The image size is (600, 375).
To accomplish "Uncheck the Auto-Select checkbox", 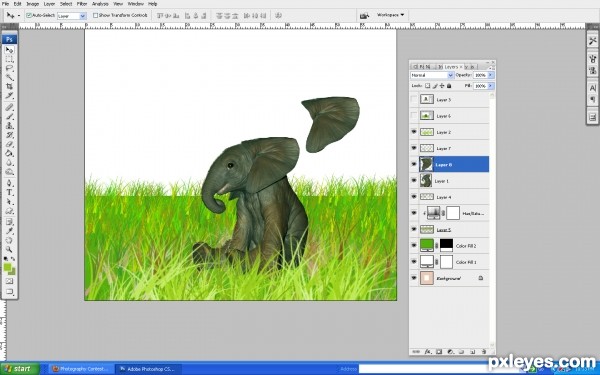I will tap(29, 15).
